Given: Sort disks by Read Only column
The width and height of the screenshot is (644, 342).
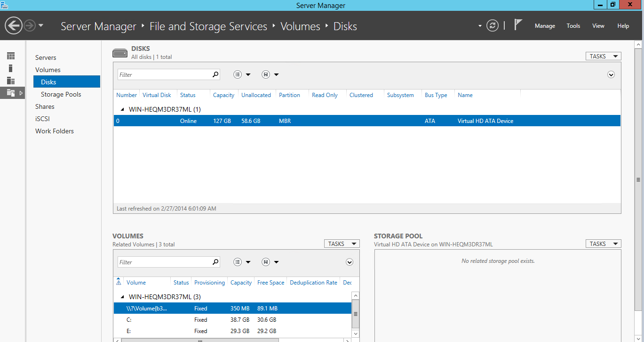Looking at the screenshot, I should pyautogui.click(x=325, y=95).
